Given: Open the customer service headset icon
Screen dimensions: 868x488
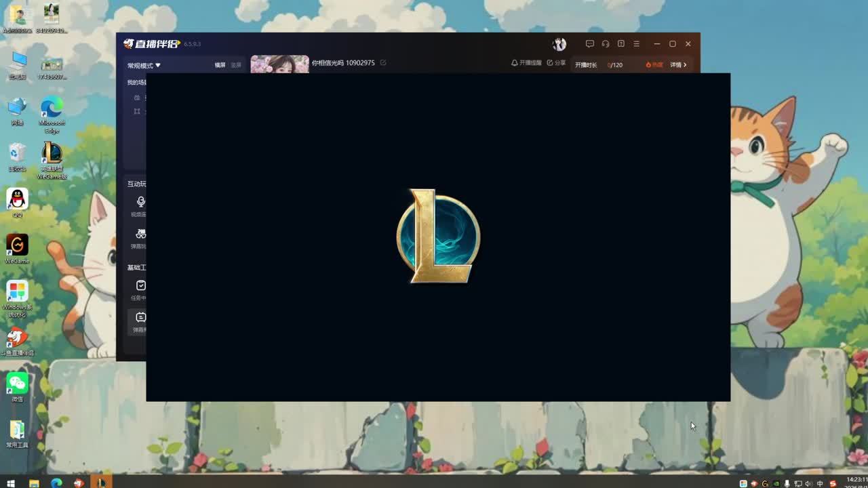Looking at the screenshot, I should [606, 44].
